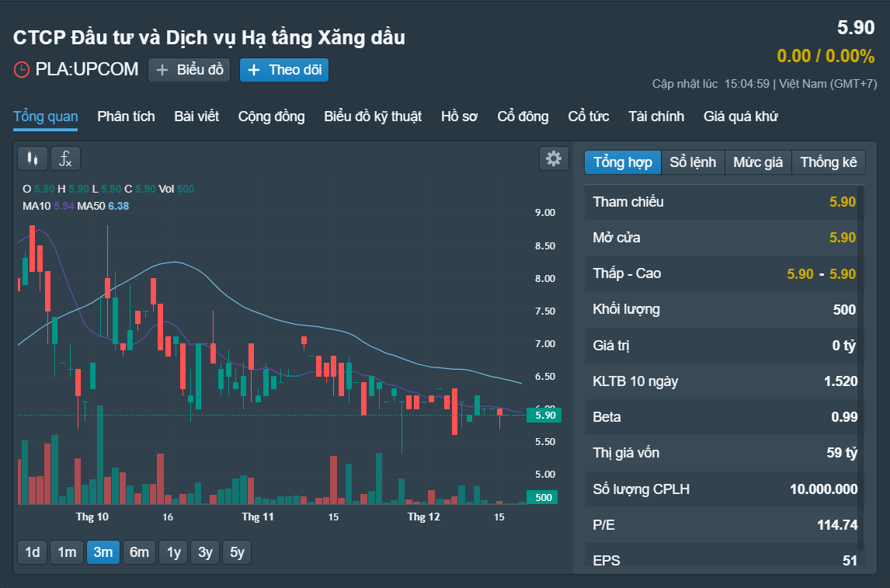Click the 5.90 current price label on axis
Viewport: 890px width, 588px height.
pos(544,416)
